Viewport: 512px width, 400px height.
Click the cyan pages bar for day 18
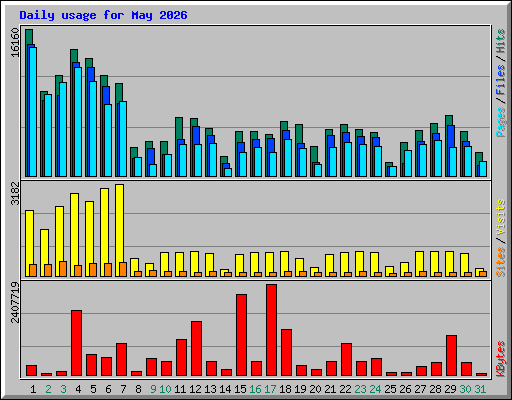coord(288,158)
